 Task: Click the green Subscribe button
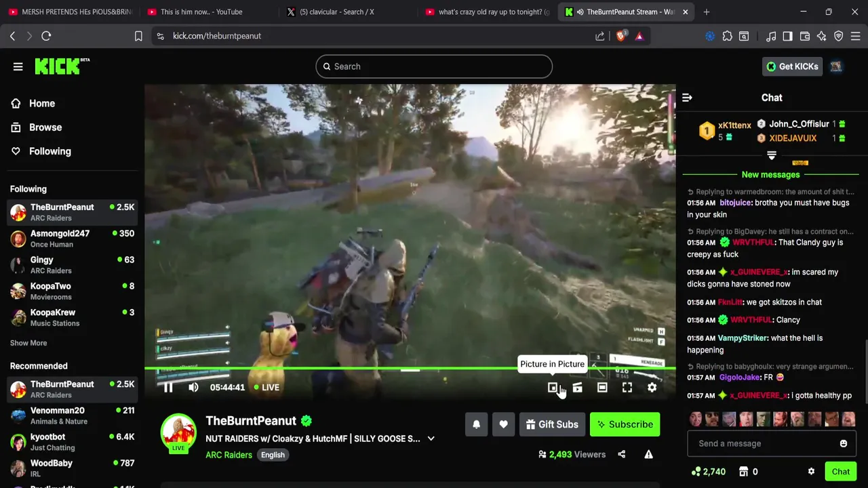tap(625, 424)
